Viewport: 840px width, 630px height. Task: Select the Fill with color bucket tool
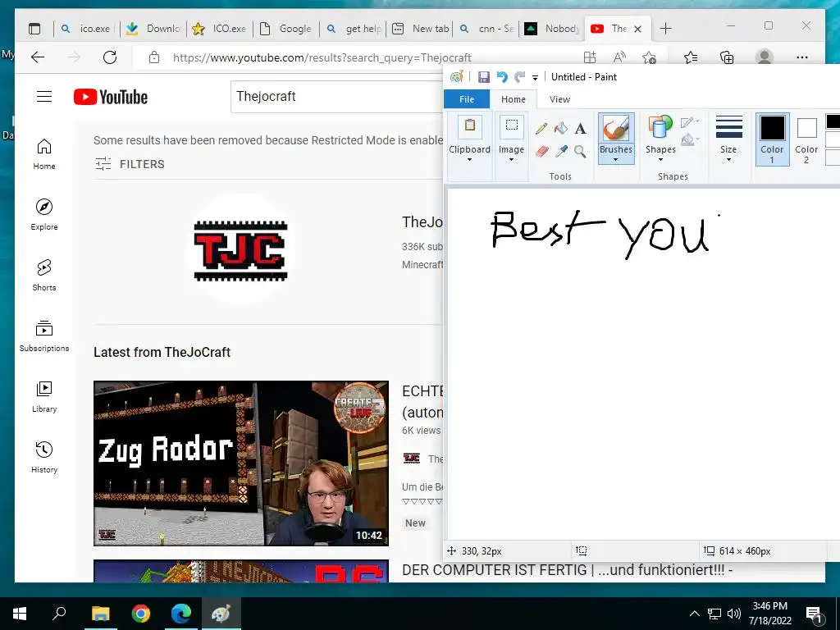click(x=561, y=129)
